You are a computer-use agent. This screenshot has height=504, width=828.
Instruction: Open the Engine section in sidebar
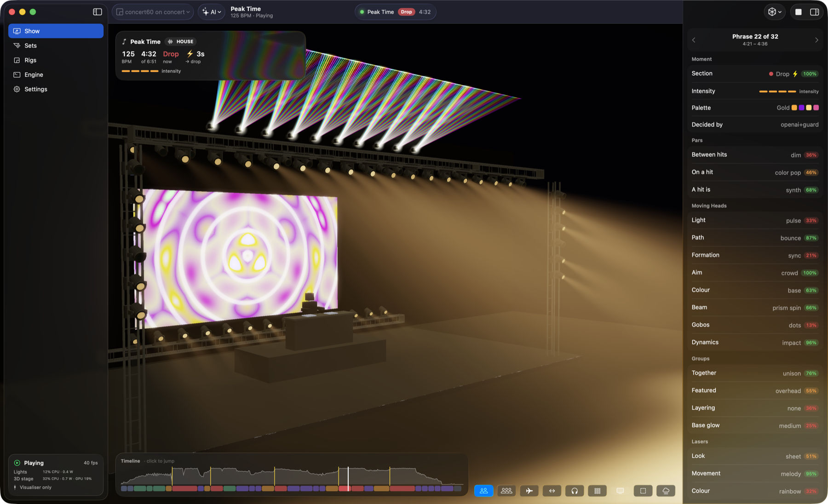[x=56, y=74]
